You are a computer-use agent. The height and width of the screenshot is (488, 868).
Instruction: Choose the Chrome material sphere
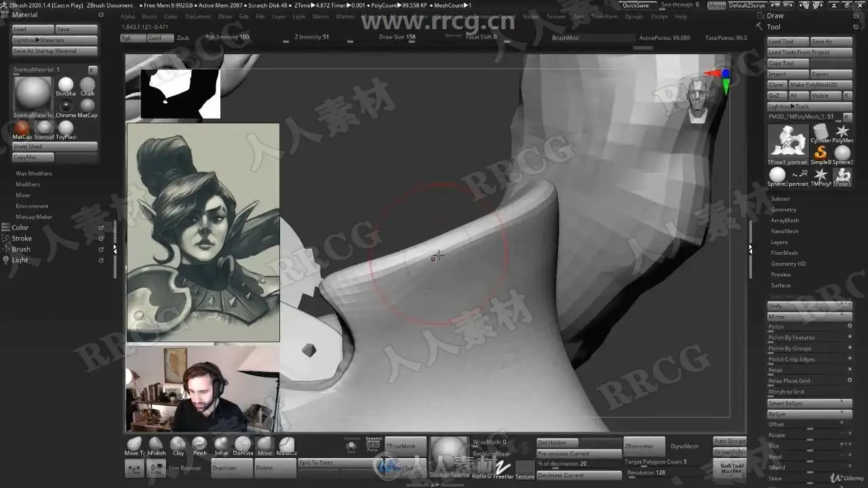[66, 108]
